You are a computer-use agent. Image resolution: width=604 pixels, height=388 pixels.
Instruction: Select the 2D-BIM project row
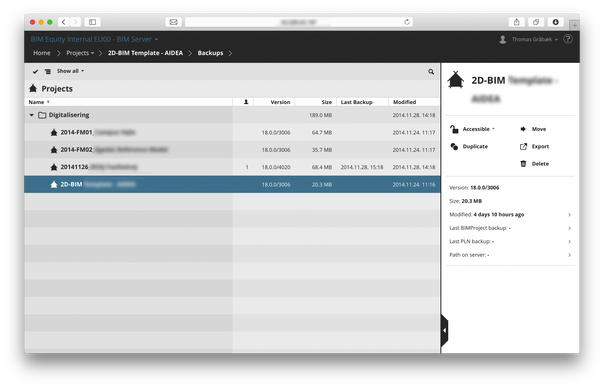(232, 184)
